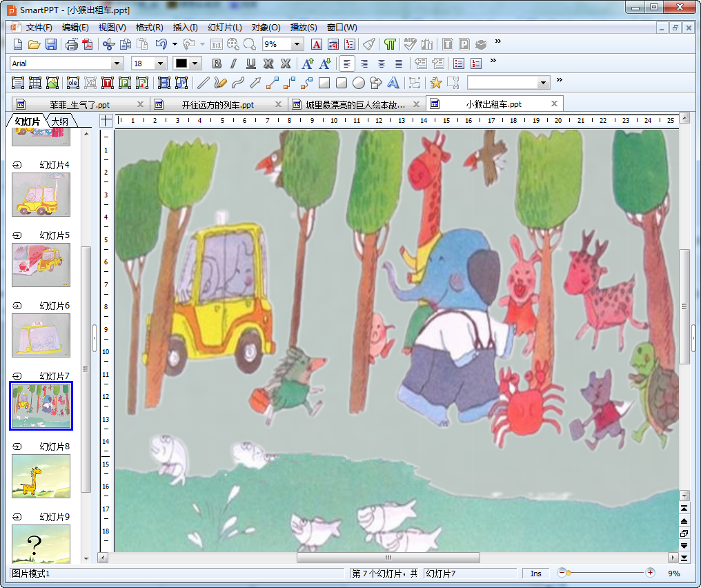This screenshot has width=701, height=588.
Task: Save the presentation with the floppy icon
Action: coord(51,44)
